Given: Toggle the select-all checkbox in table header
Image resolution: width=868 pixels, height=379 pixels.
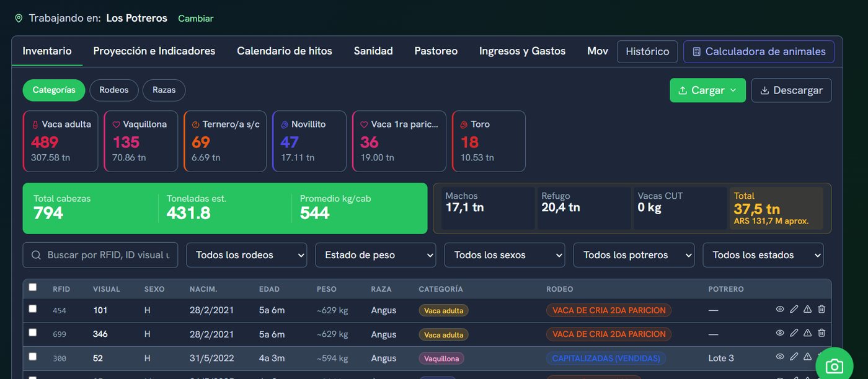Looking at the screenshot, I should click(x=33, y=287).
